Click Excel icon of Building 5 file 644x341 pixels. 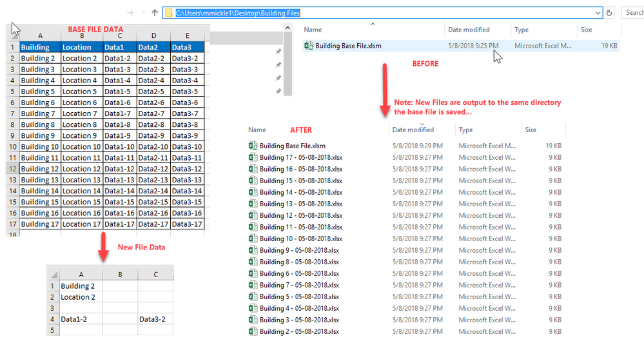coord(253,297)
